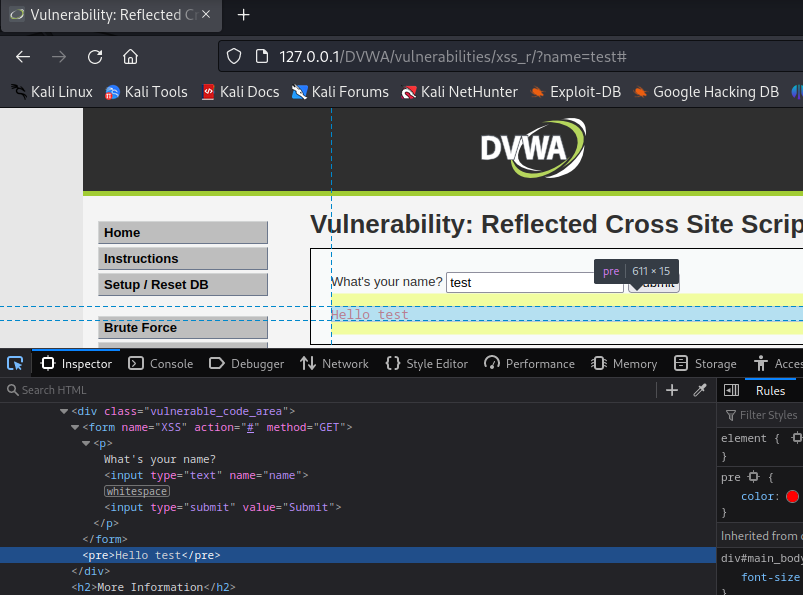Click the browser back arrow
This screenshot has height=595, width=803.
tap(23, 57)
